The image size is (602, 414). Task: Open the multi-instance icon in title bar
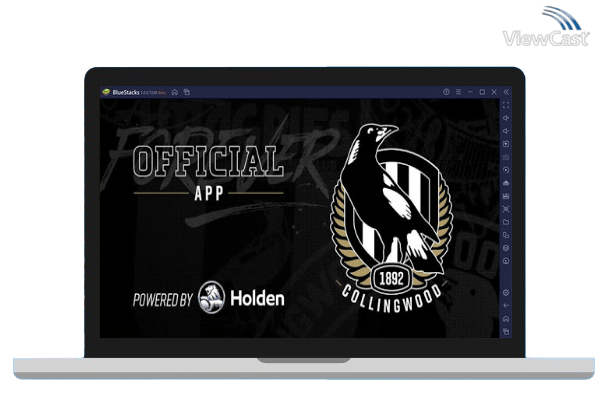pyautogui.click(x=187, y=92)
